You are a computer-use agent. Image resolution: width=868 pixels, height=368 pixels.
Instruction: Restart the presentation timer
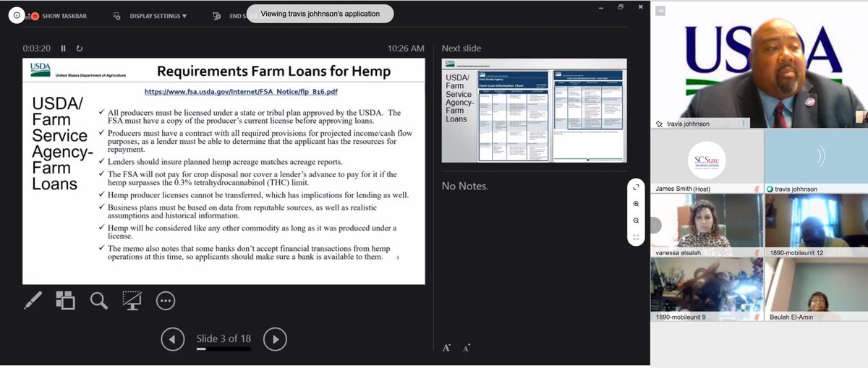[x=79, y=48]
